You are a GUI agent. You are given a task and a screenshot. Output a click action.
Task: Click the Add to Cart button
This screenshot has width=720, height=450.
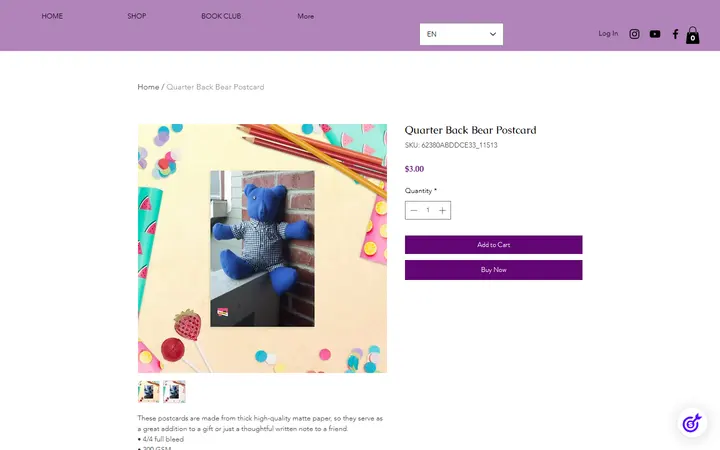[493, 245]
